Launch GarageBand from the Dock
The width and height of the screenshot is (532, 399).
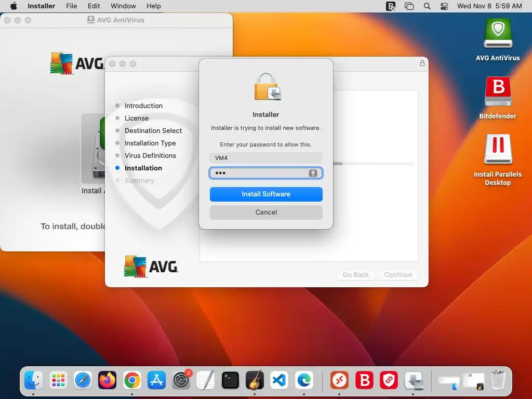coord(255,380)
